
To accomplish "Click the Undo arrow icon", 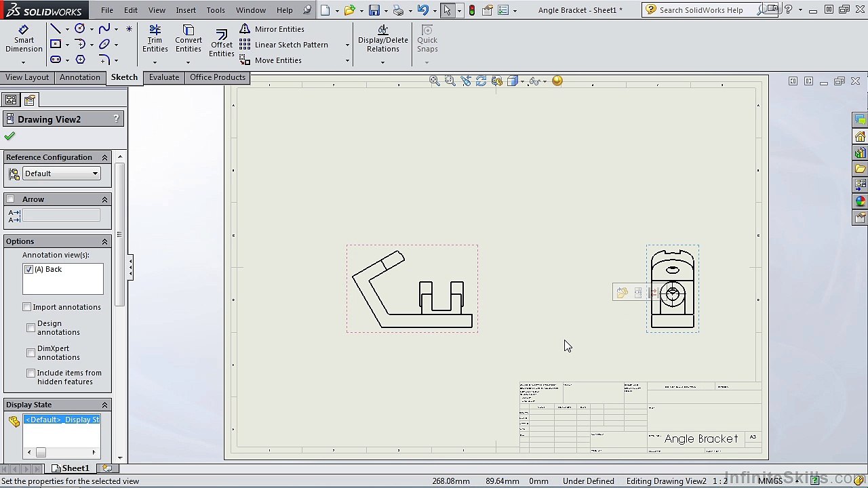I will coord(422,10).
